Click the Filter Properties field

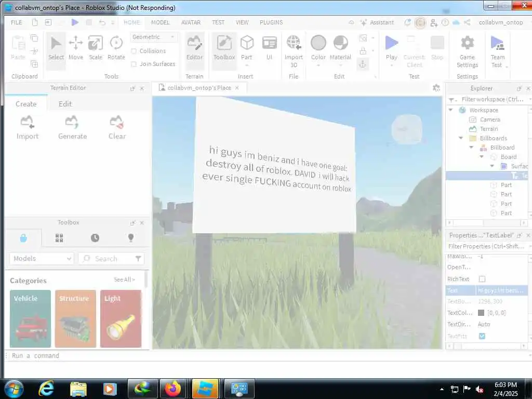(486, 246)
